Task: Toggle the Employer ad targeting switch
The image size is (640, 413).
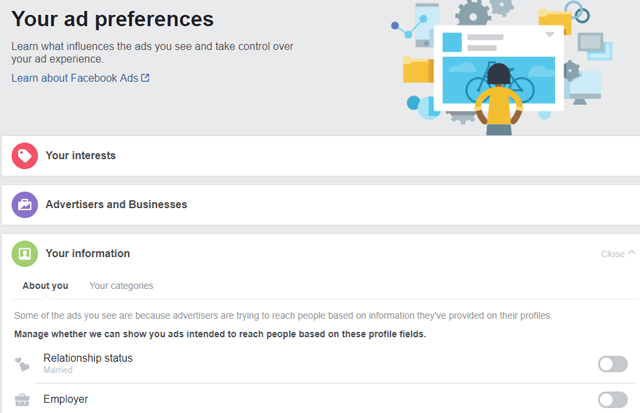Action: [613, 400]
